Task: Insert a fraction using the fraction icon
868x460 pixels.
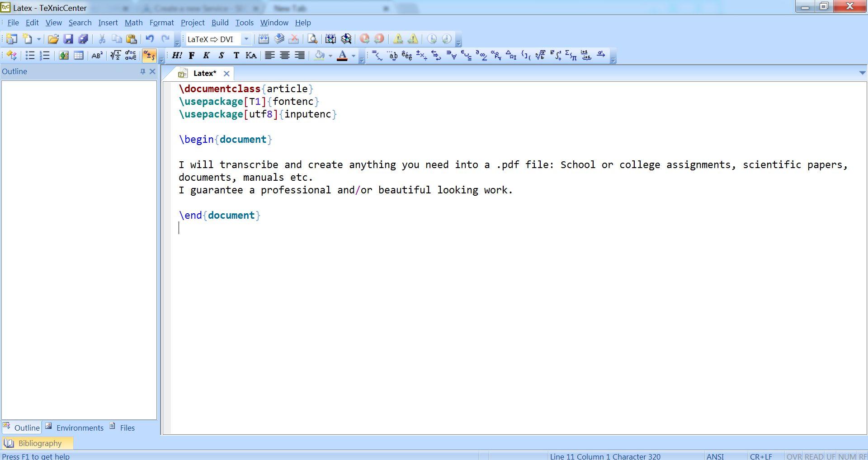Action: click(116, 55)
